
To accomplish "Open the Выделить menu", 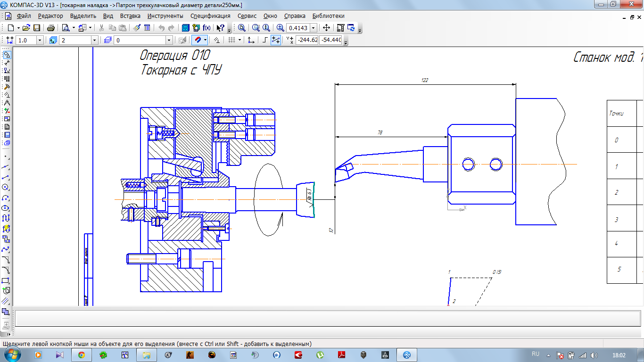I will (x=83, y=16).
